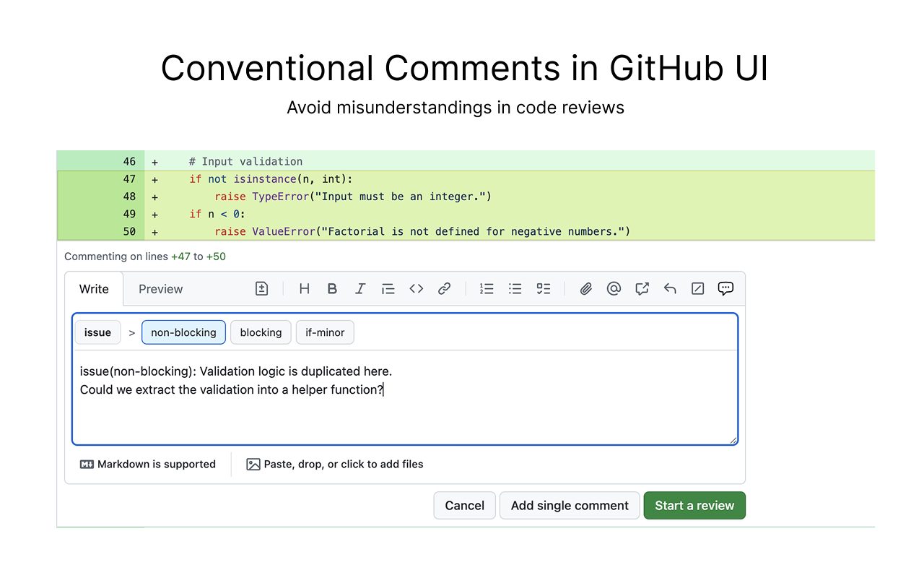The width and height of the screenshot is (924, 578).
Task: Open the issue label selector
Action: coord(97,332)
